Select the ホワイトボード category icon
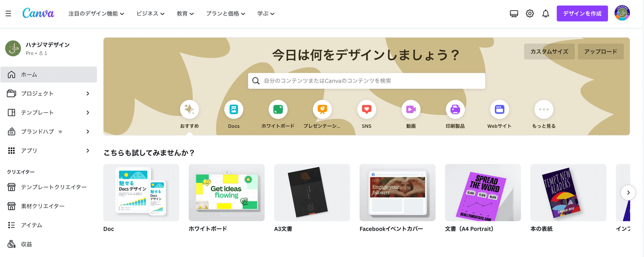The height and width of the screenshot is (257, 644). (x=278, y=109)
